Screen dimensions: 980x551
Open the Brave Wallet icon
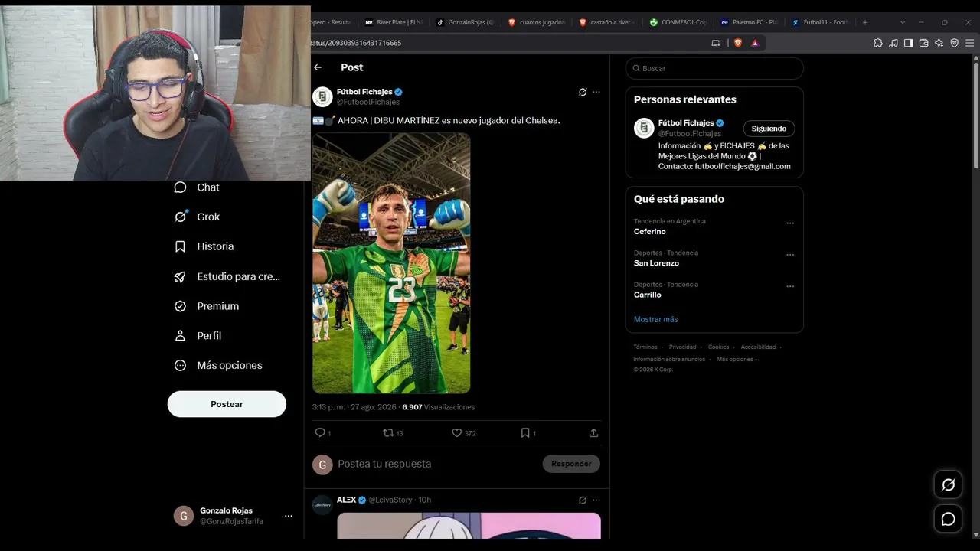[x=923, y=43]
